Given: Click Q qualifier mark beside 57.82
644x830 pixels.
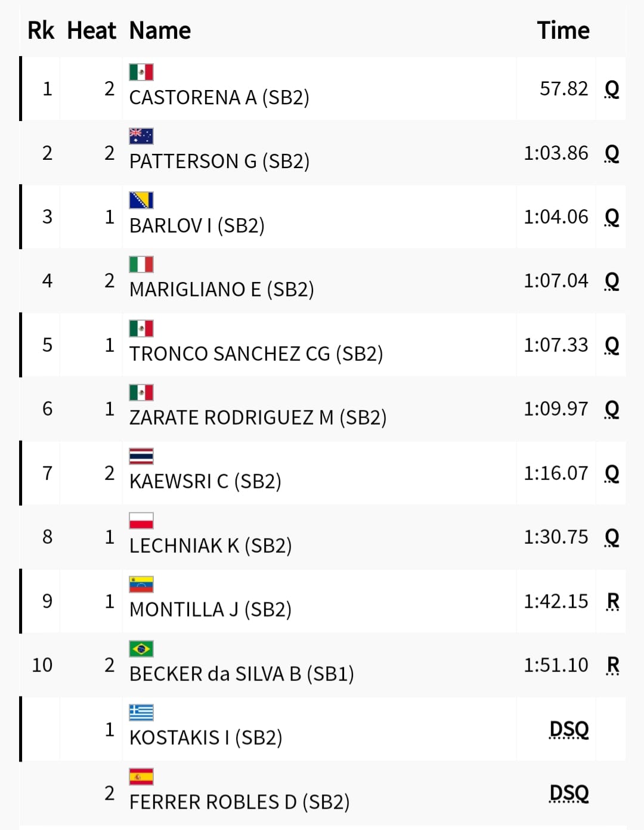Looking at the screenshot, I should click(x=612, y=89).
